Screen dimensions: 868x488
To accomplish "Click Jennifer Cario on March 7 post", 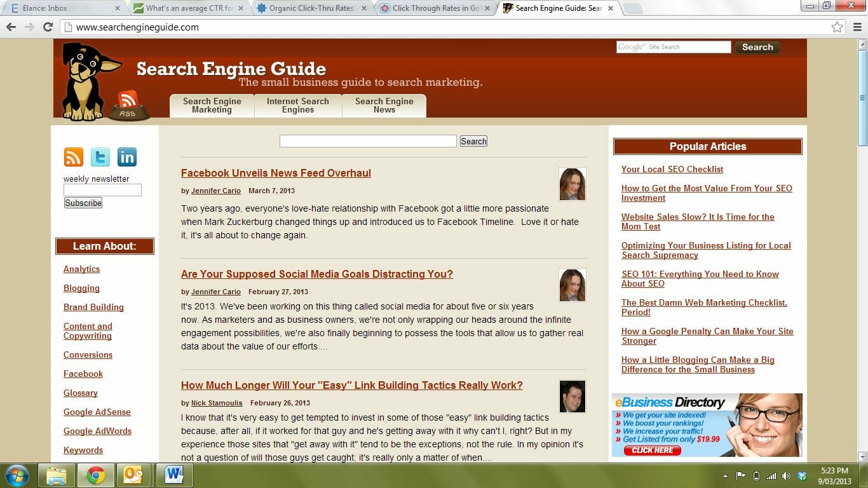I will point(216,191).
